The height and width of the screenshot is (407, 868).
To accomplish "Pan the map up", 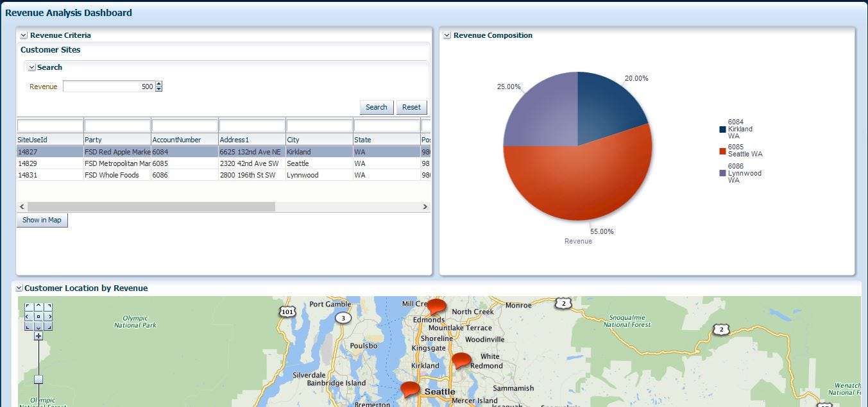I will pyautogui.click(x=38, y=307).
